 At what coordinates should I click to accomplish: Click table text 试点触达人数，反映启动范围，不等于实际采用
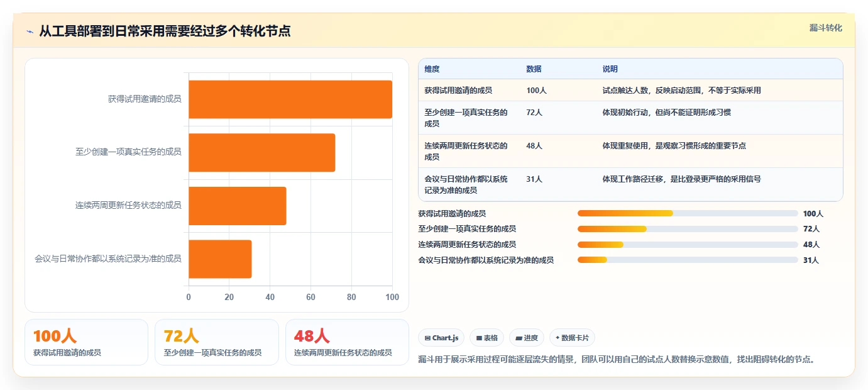(681, 90)
